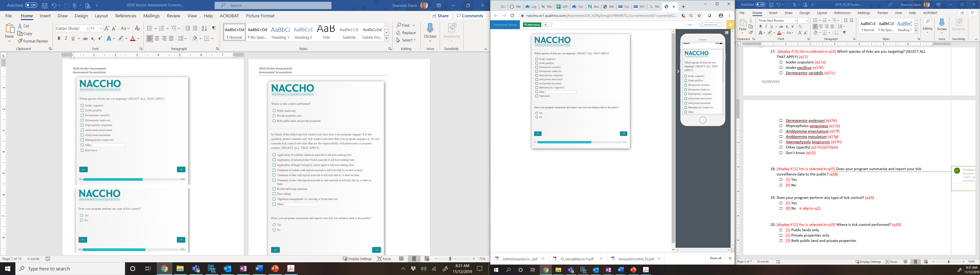
Task: Switch to the Picture Format tab
Action: 260,16
